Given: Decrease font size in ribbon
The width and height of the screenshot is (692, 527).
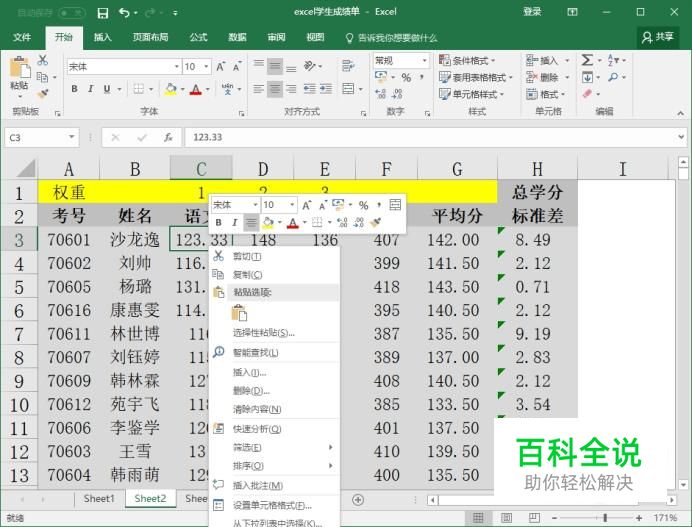Looking at the screenshot, I should coord(237,67).
